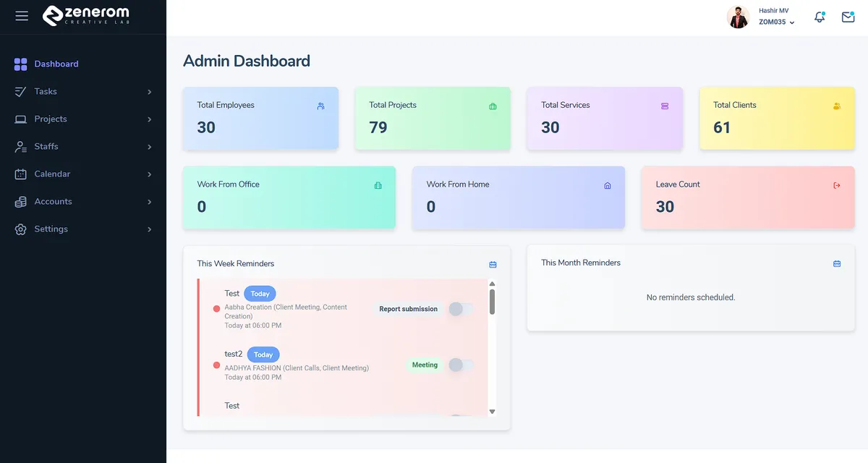The width and height of the screenshot is (868, 463).
Task: Click the reminders list scrollbar thumb
Action: tap(493, 302)
